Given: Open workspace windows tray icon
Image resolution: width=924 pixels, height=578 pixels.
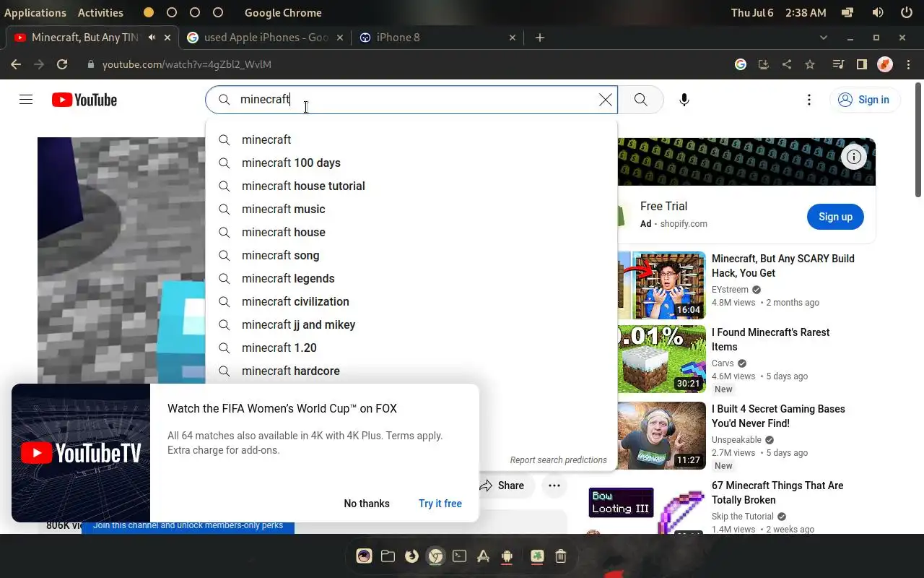Looking at the screenshot, I should [x=848, y=12].
